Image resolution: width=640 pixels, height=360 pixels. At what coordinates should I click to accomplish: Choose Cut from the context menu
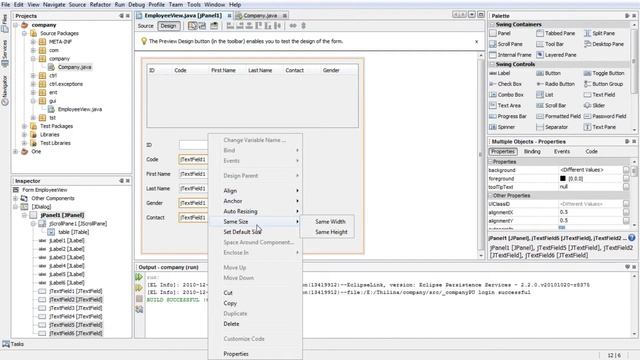click(x=228, y=293)
